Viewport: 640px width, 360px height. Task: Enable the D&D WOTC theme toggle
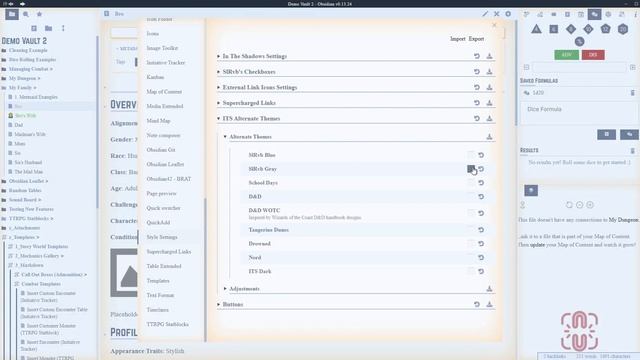(x=471, y=213)
